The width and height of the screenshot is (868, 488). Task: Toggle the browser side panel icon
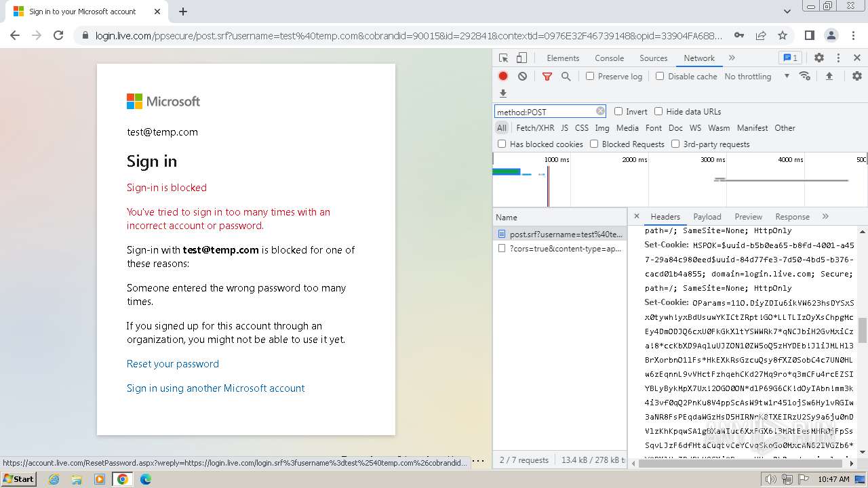click(809, 35)
